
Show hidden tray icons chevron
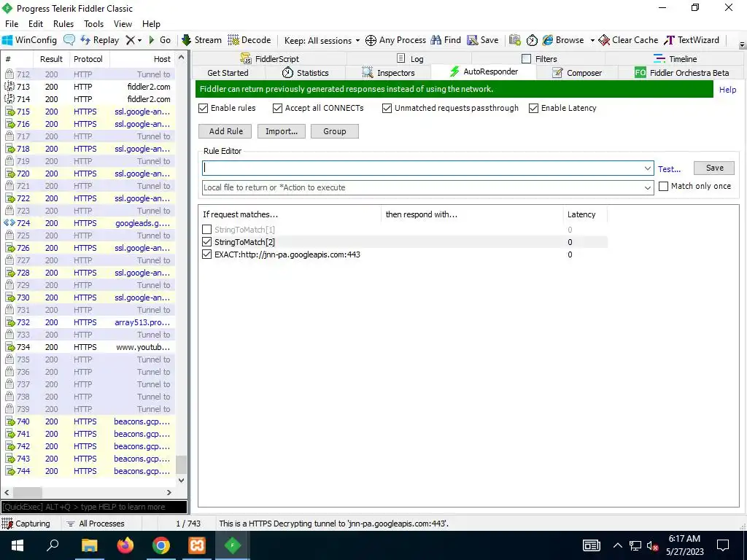(617, 545)
